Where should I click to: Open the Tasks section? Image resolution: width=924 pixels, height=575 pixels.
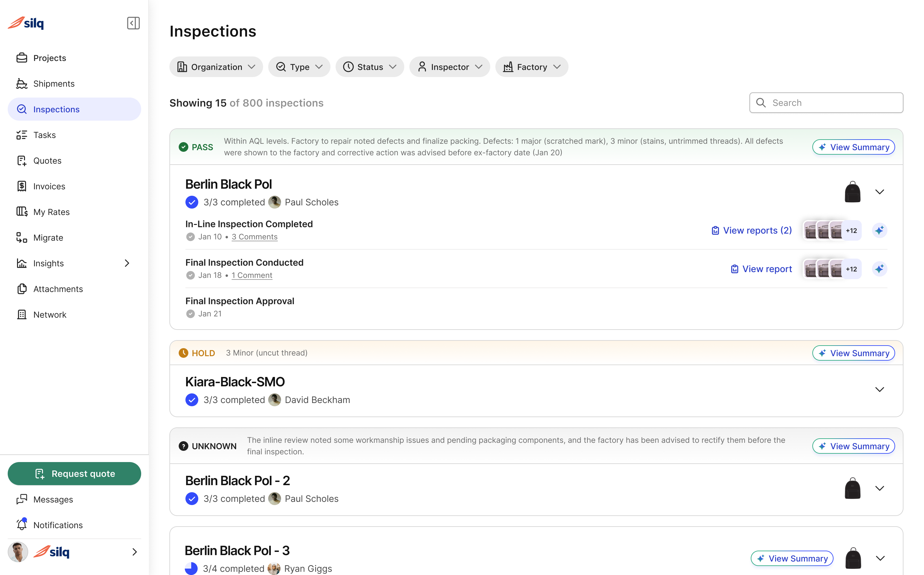click(45, 135)
